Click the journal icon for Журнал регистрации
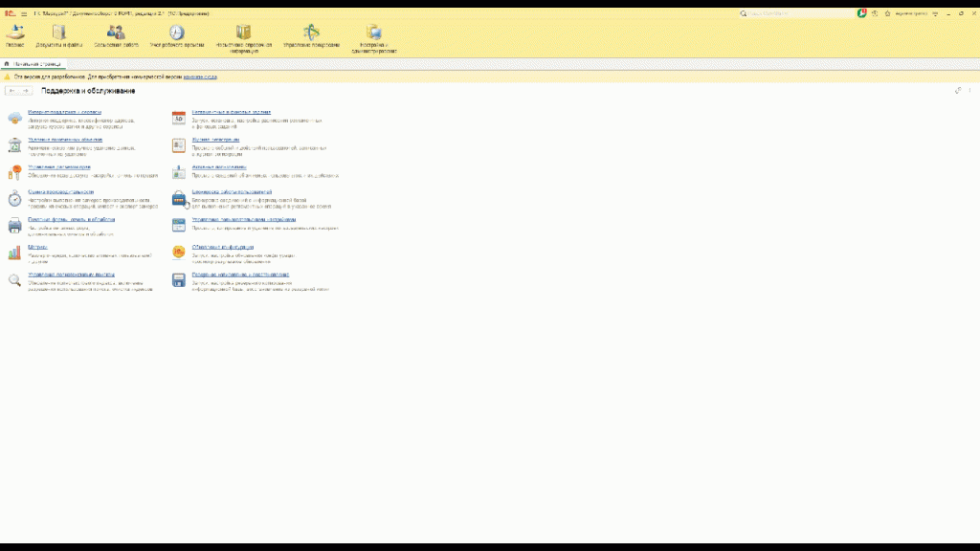This screenshot has width=980, height=551. tap(179, 145)
